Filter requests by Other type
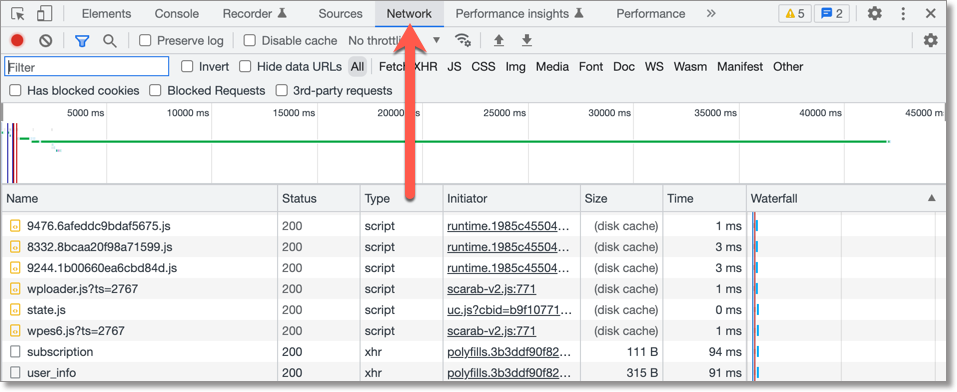957x392 pixels. (788, 67)
